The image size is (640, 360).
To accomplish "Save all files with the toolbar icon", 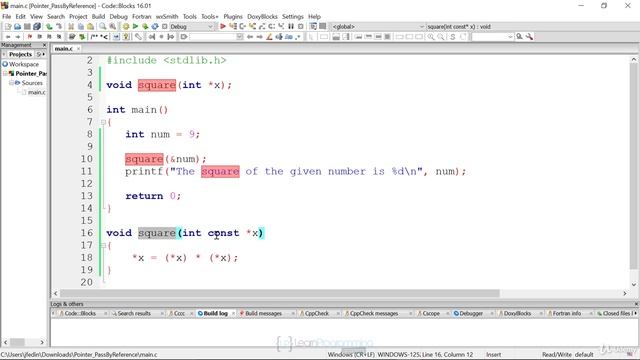I will [37, 27].
